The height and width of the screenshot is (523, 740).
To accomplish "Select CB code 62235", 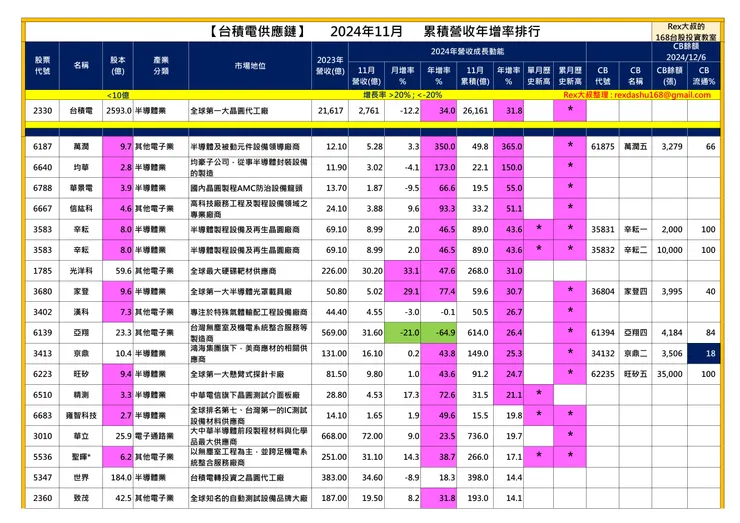I will [603, 374].
